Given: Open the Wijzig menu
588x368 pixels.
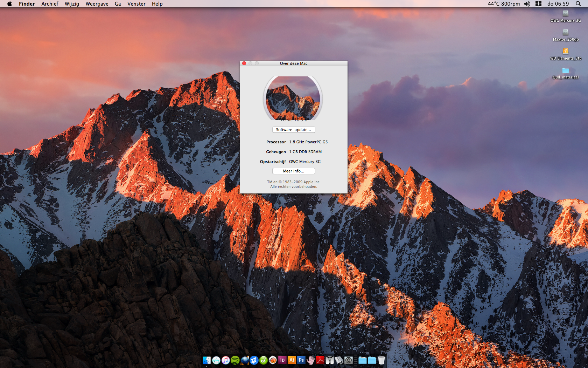Looking at the screenshot, I should (72, 4).
